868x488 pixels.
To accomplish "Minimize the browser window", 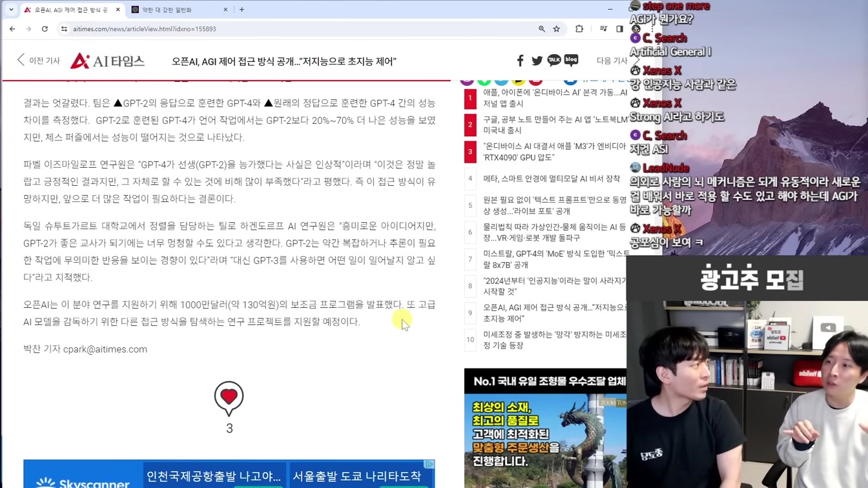I will pyautogui.click(x=610, y=10).
